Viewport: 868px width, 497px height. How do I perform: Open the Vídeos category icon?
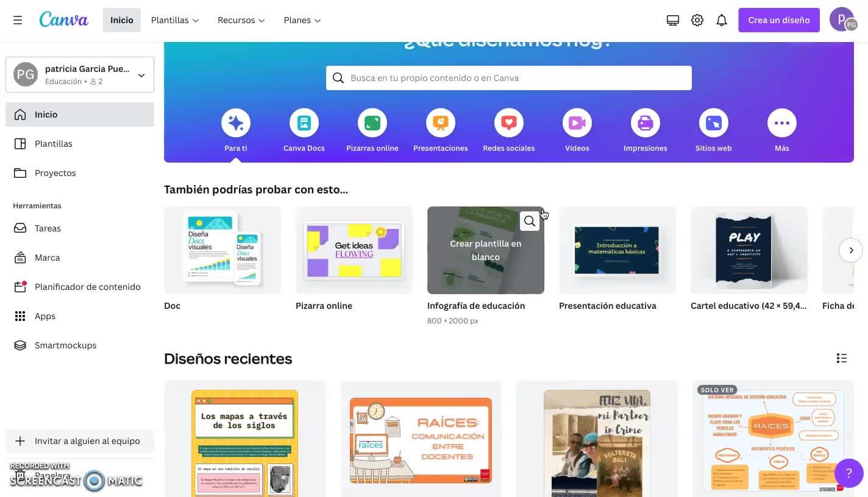click(577, 123)
